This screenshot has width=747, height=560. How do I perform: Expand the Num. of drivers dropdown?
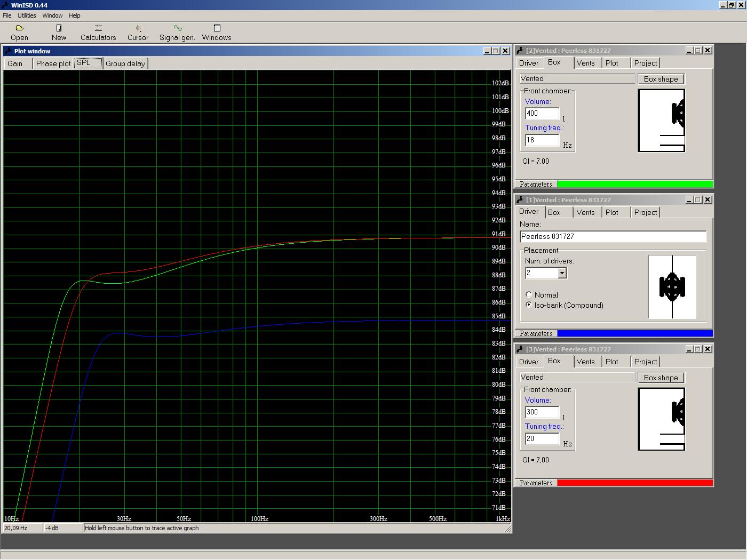tap(562, 273)
